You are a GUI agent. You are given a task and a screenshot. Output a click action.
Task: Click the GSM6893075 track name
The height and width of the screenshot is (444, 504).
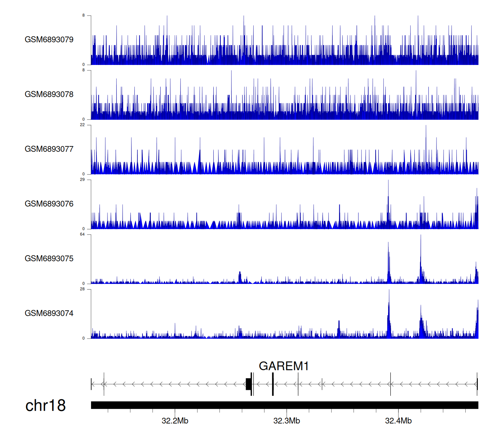[49, 259]
